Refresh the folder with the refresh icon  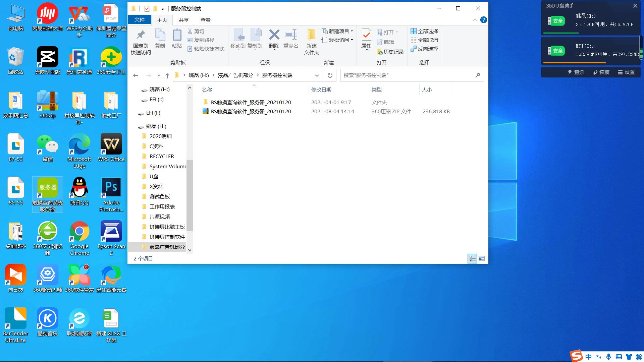[x=329, y=75]
